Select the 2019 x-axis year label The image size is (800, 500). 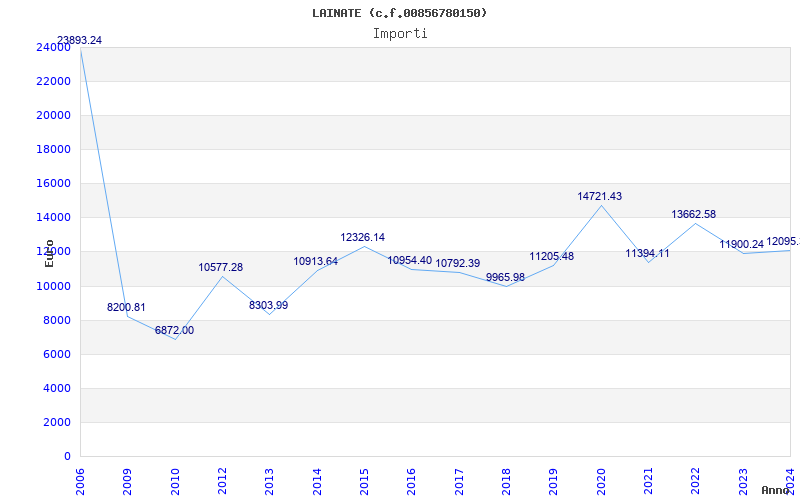pyautogui.click(x=554, y=482)
